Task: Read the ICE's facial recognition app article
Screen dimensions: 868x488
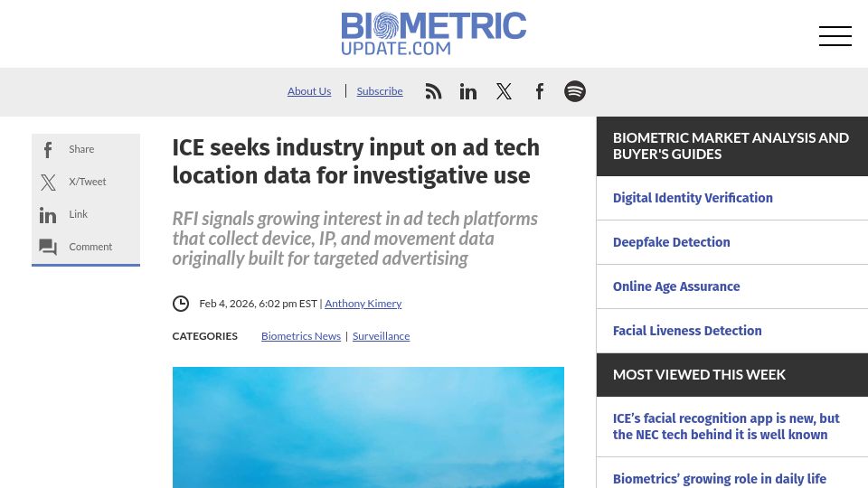Action: point(726,427)
